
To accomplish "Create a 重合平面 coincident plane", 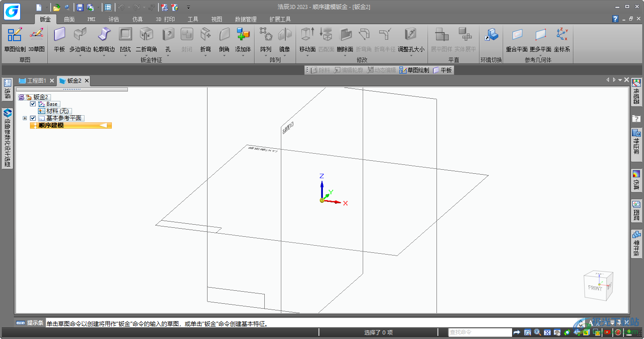I will tap(517, 40).
